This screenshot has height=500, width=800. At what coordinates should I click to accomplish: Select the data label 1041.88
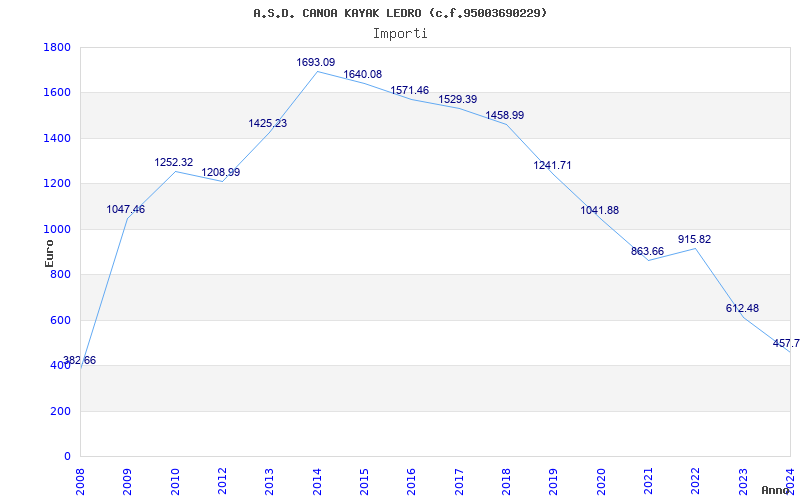tap(599, 210)
